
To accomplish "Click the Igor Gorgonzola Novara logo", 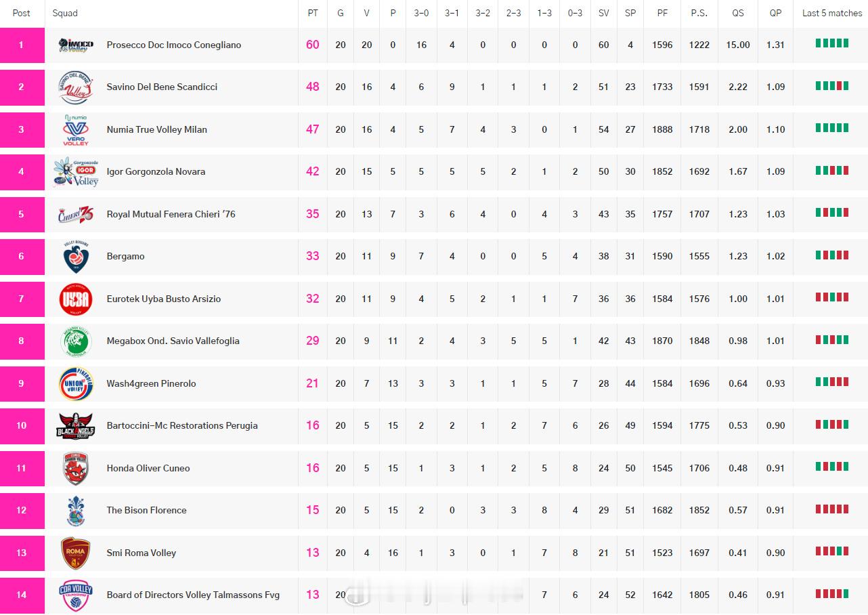I will (76, 172).
